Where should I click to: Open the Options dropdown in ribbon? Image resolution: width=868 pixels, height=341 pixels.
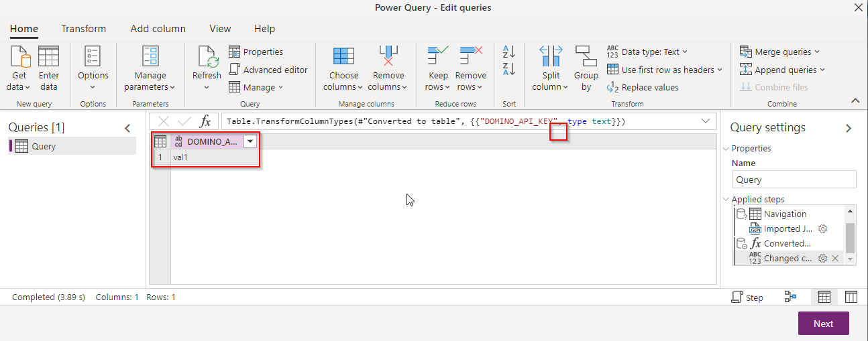(93, 70)
